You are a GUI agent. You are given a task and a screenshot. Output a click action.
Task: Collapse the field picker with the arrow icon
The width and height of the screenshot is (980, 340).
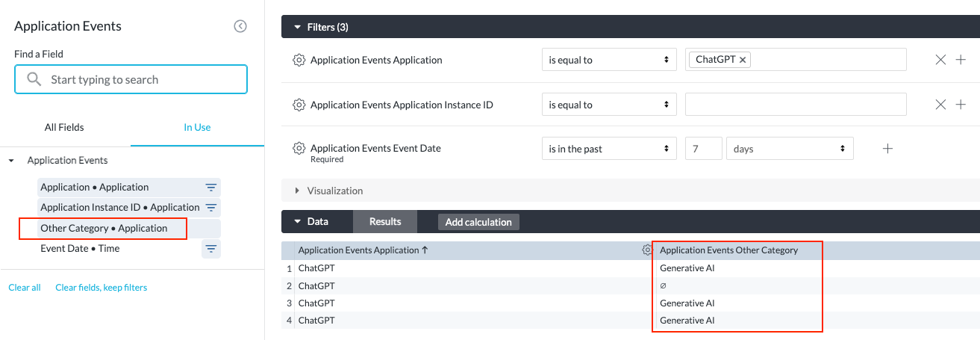(x=240, y=26)
